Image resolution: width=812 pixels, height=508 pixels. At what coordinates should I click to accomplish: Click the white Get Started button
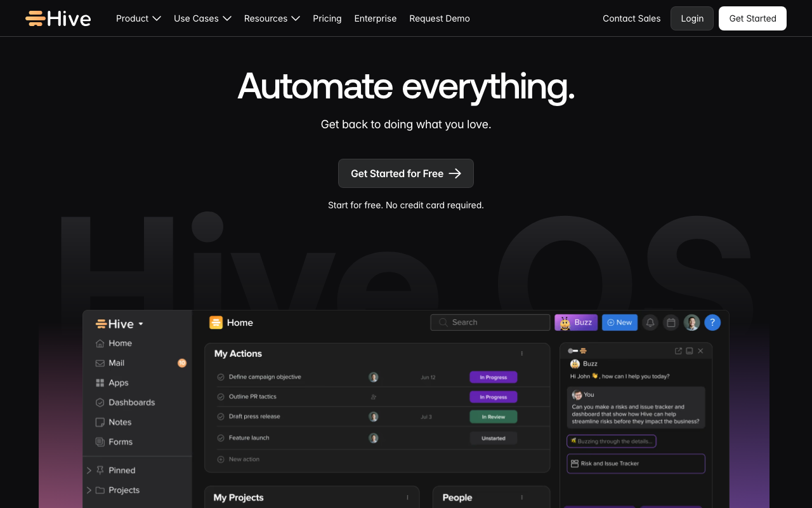[752, 18]
